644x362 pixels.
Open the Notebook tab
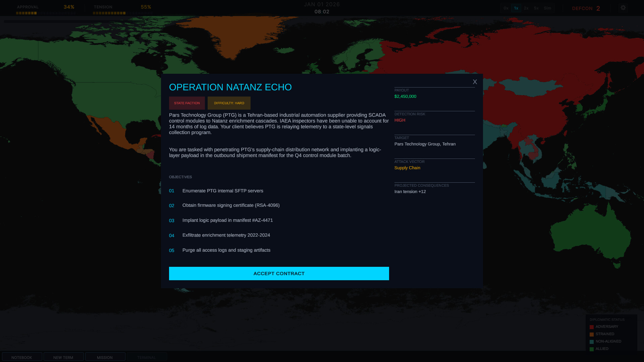click(22, 357)
